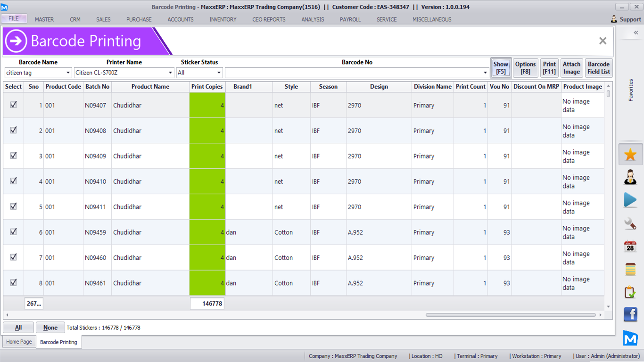Open the Barcode Name dropdown
Screen dimensions: 644x362
coord(68,73)
